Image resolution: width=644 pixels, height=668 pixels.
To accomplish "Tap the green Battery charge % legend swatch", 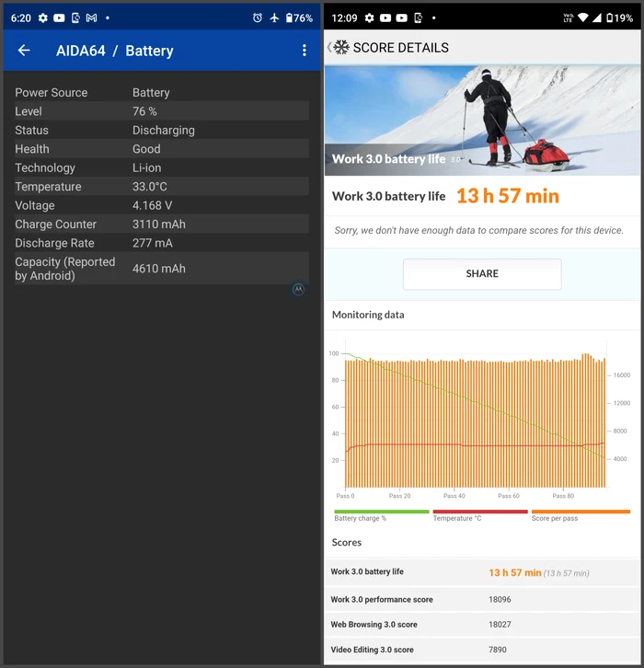I will tap(382, 512).
